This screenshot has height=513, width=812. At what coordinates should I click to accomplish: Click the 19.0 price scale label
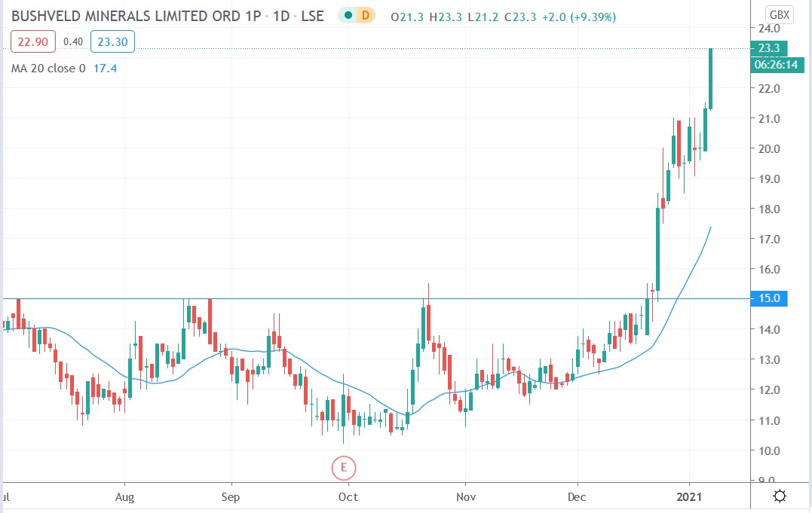pos(769,179)
